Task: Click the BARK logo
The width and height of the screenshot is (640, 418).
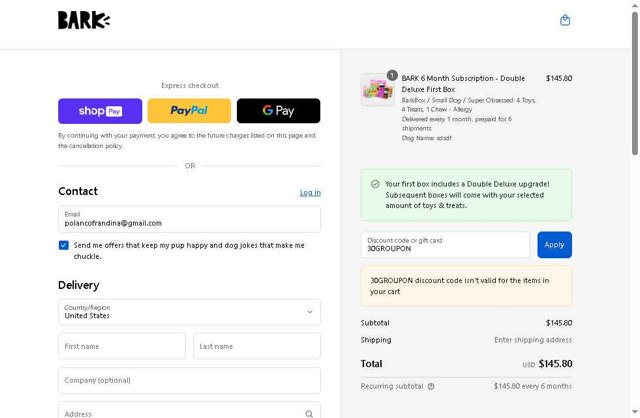Action: (84, 20)
